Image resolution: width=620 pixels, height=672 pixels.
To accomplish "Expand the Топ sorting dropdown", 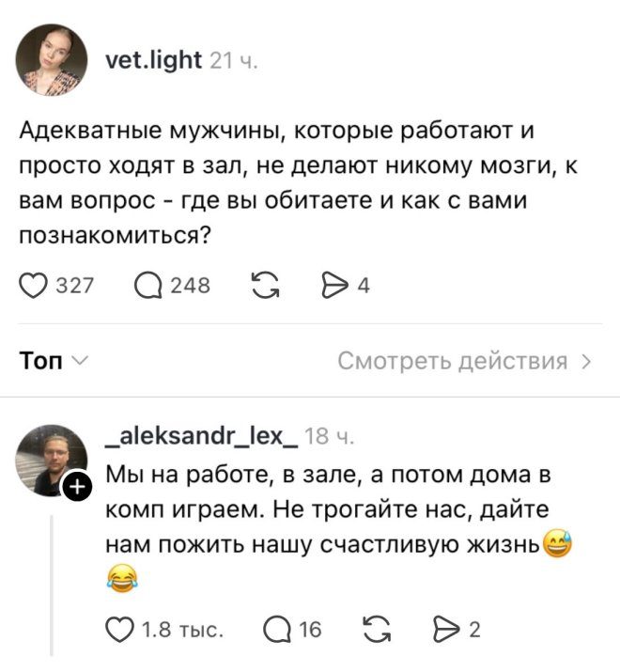I will click(54, 360).
